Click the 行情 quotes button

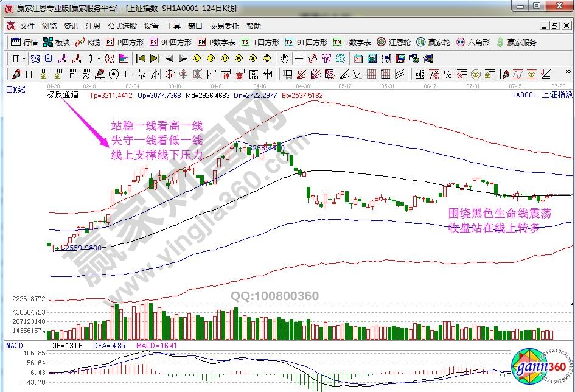pyautogui.click(x=25, y=42)
